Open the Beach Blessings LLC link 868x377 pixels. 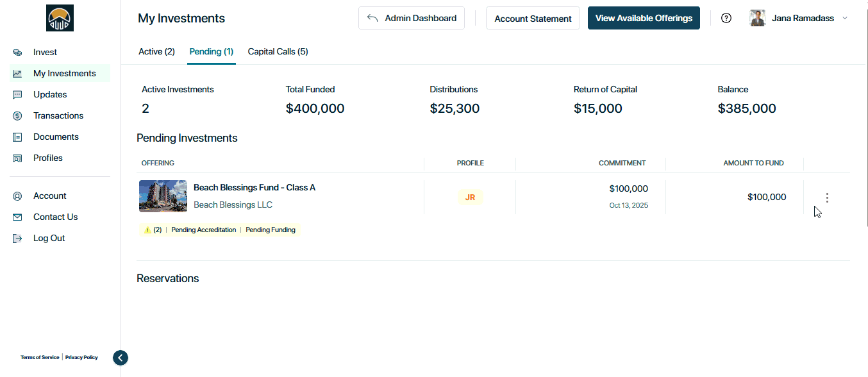tap(233, 205)
